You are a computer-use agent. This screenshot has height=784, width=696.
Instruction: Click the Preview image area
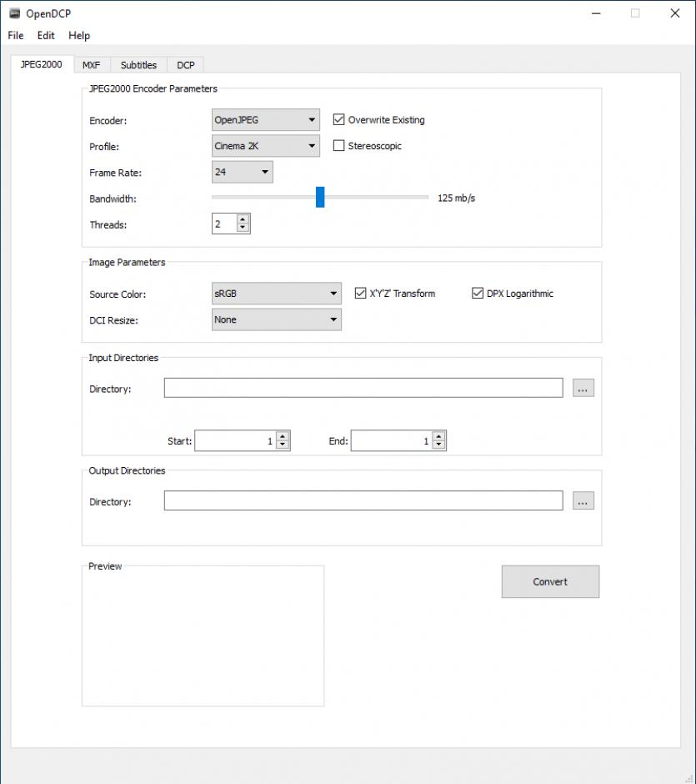click(203, 637)
